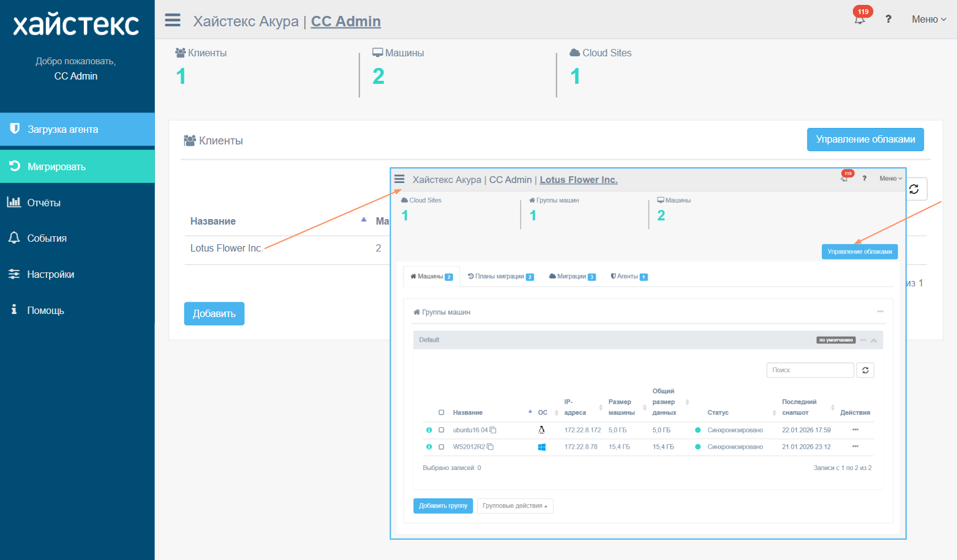Click info icon beside WS2012R2 row
This screenshot has width=957, height=560.
coord(429,447)
